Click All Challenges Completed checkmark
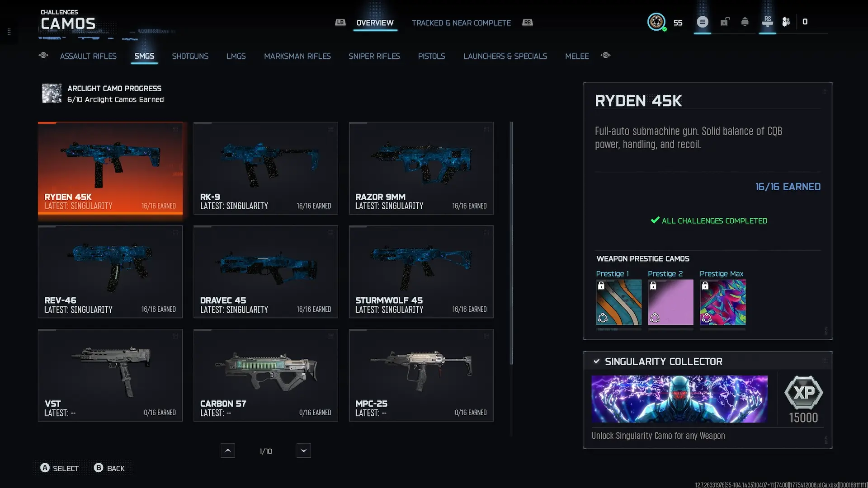Viewport: 868px width, 488px height. 655,221
